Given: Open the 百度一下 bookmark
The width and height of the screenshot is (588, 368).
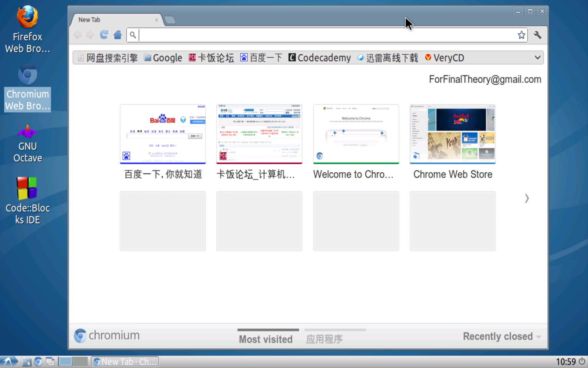Looking at the screenshot, I should pos(261,58).
